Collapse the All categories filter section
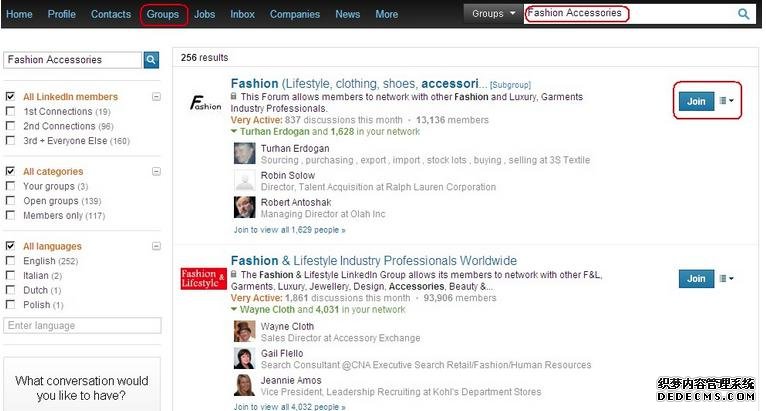 (x=156, y=171)
